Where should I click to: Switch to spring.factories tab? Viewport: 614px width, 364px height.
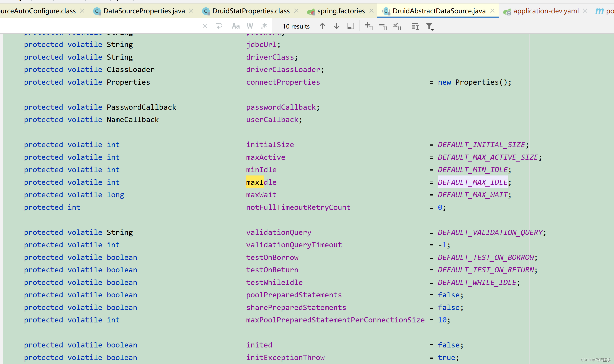[x=341, y=11]
